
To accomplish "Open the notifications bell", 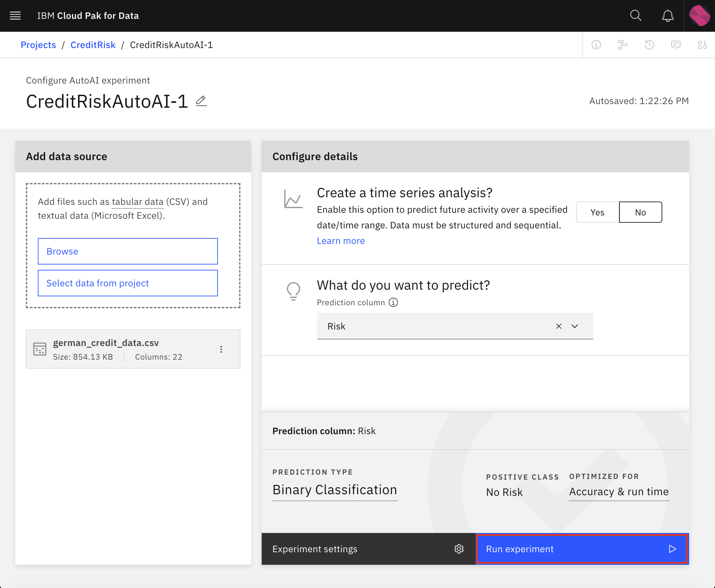I will click(x=668, y=16).
